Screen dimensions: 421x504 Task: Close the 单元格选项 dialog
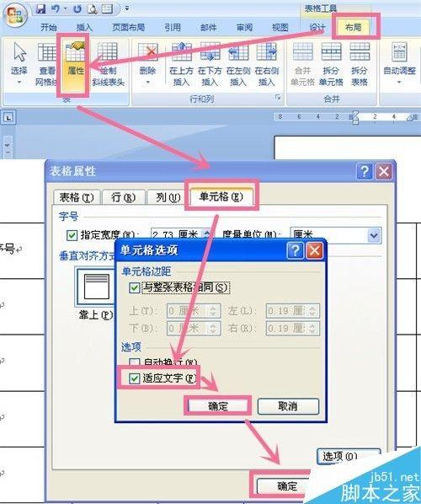click(x=314, y=250)
